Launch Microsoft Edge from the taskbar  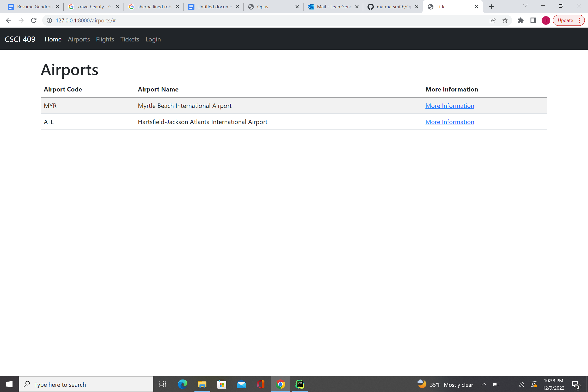[182, 384]
